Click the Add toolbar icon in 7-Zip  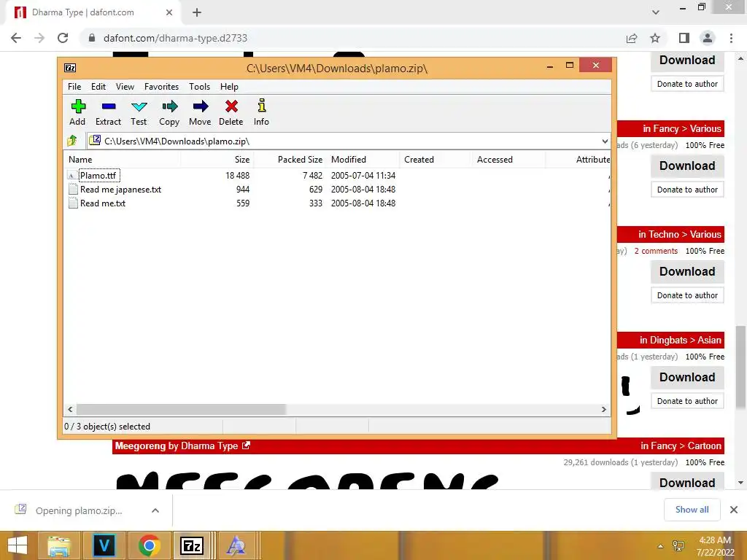point(77,106)
